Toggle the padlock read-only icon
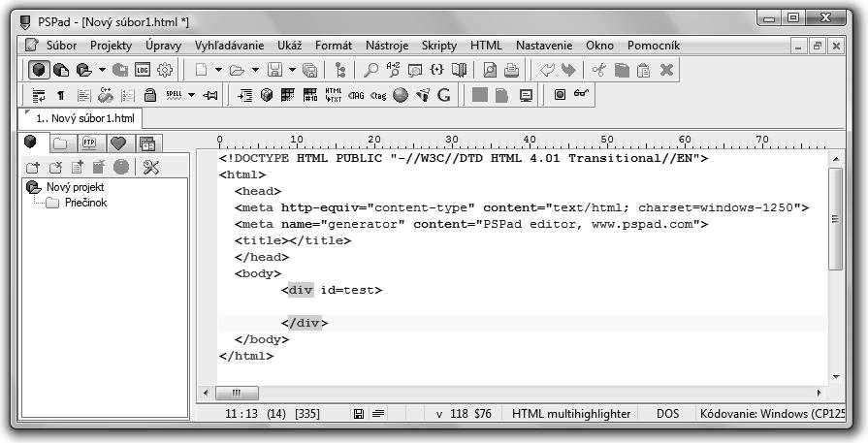The height and width of the screenshot is (443, 868). pos(149,95)
